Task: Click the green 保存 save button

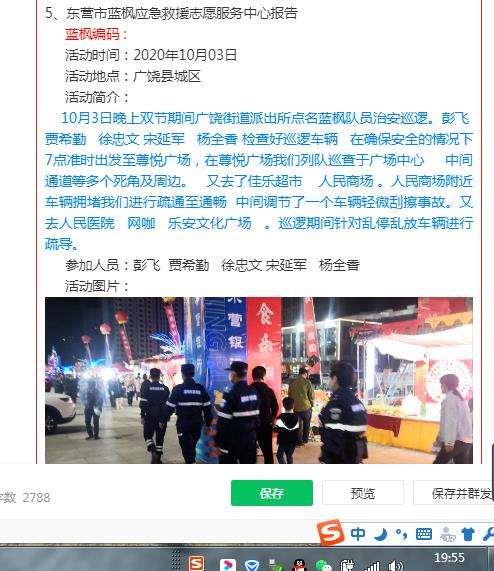Action: click(272, 493)
